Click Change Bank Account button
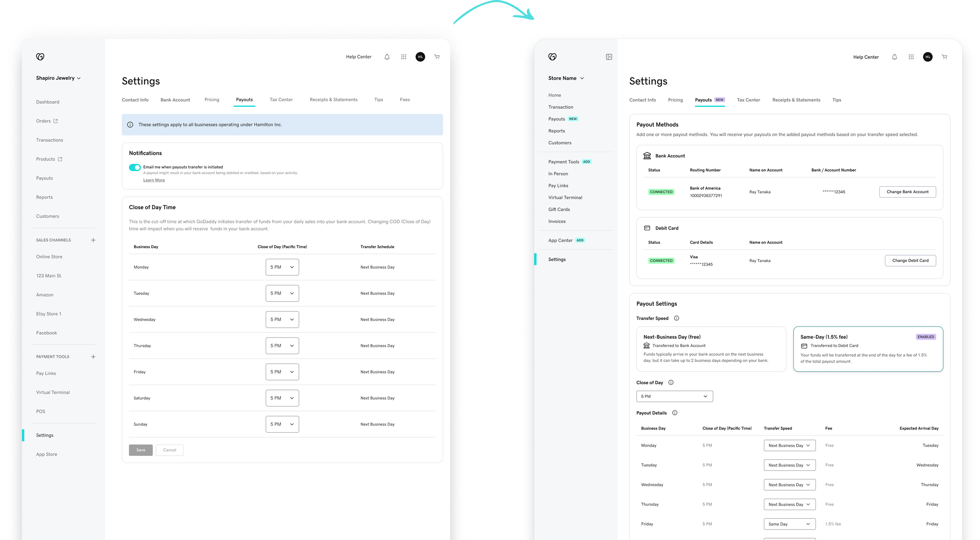 pos(908,192)
